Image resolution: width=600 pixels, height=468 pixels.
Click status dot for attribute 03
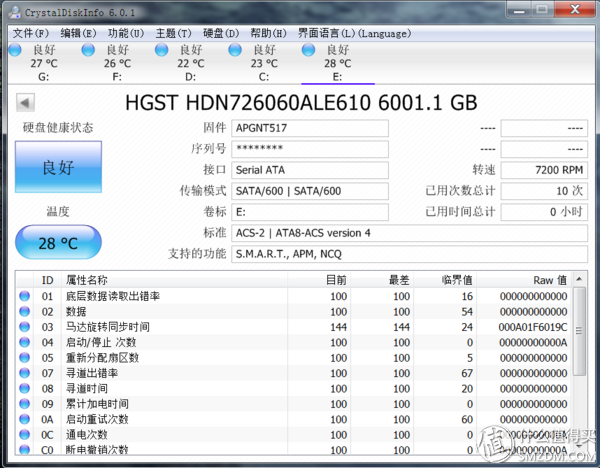(24, 326)
